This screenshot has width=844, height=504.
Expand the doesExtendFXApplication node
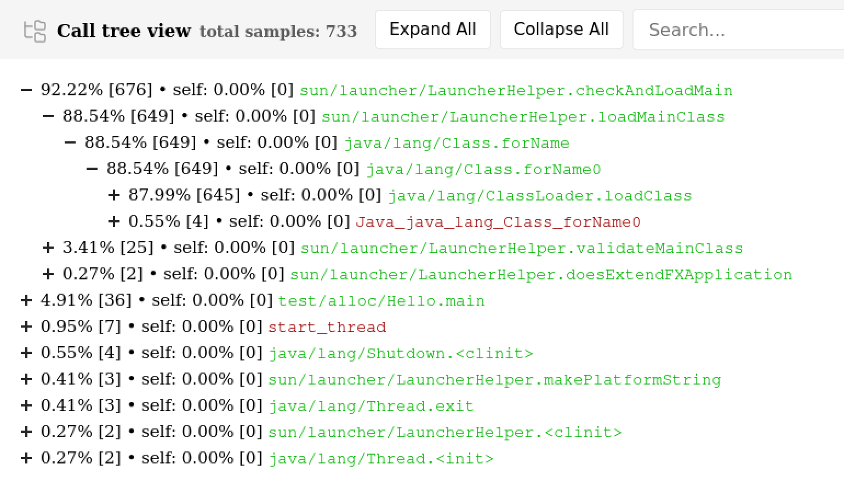pos(48,274)
